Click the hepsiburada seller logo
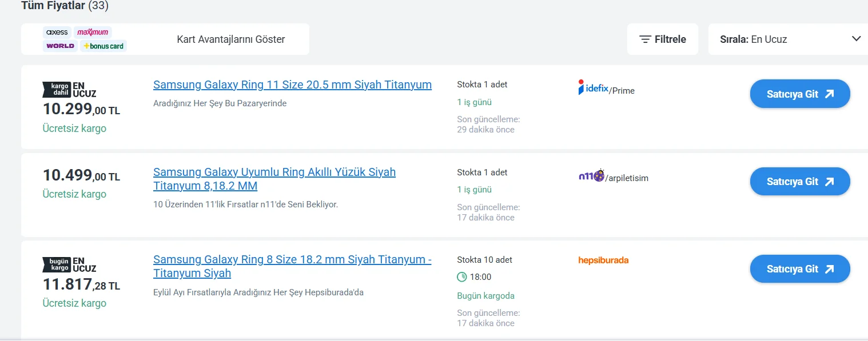 tap(603, 260)
